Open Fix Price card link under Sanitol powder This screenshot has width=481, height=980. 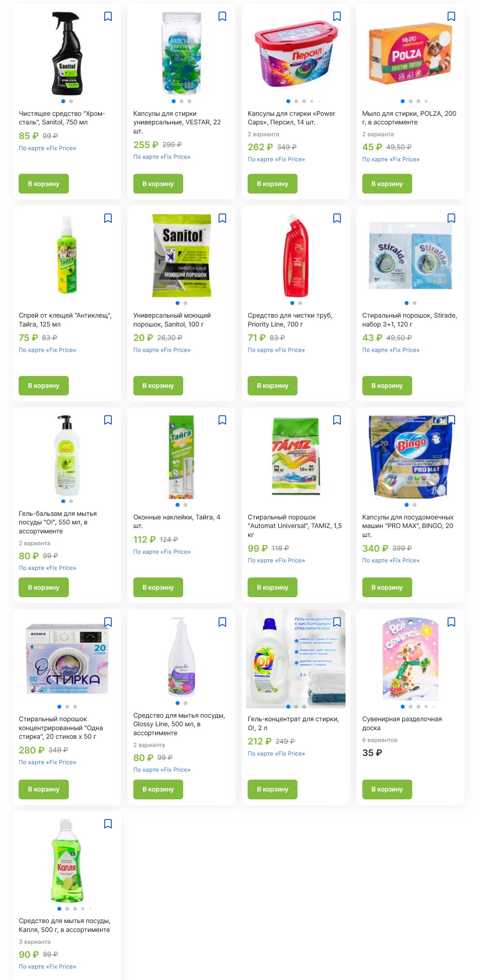162,350
